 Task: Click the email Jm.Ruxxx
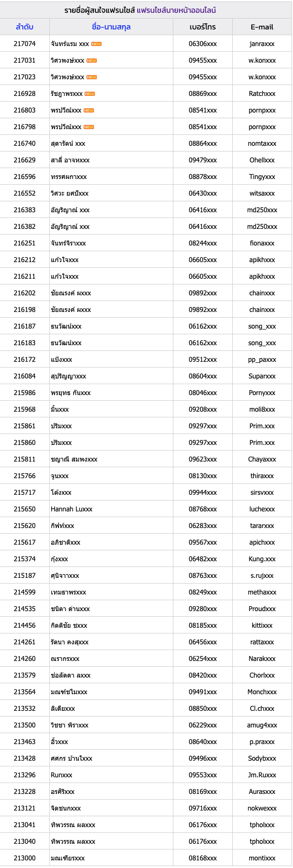[x=262, y=775]
